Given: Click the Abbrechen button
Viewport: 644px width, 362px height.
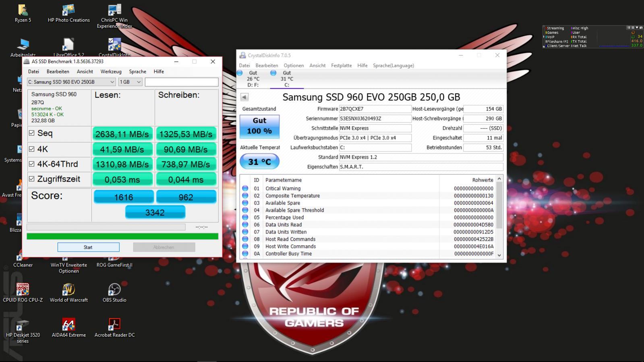Looking at the screenshot, I should (x=164, y=247).
